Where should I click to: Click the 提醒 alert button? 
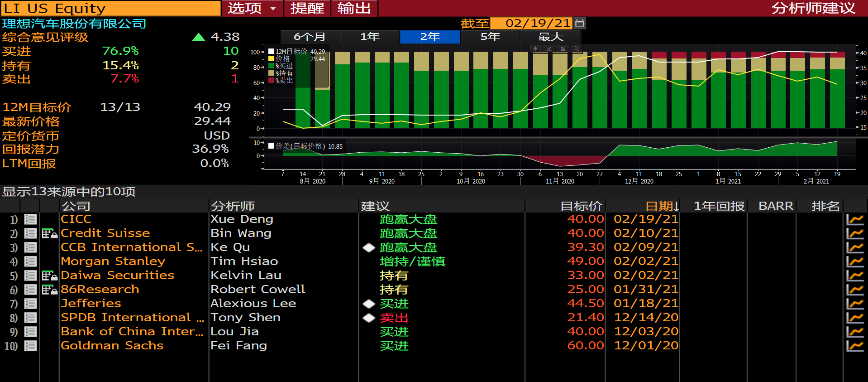coord(307,8)
